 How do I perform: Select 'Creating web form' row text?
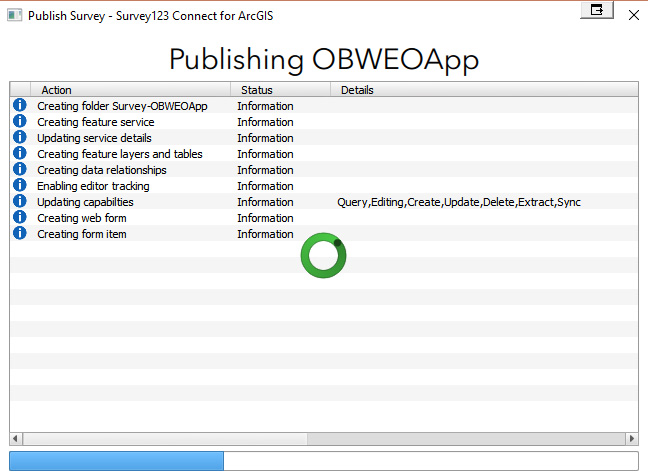click(x=82, y=218)
